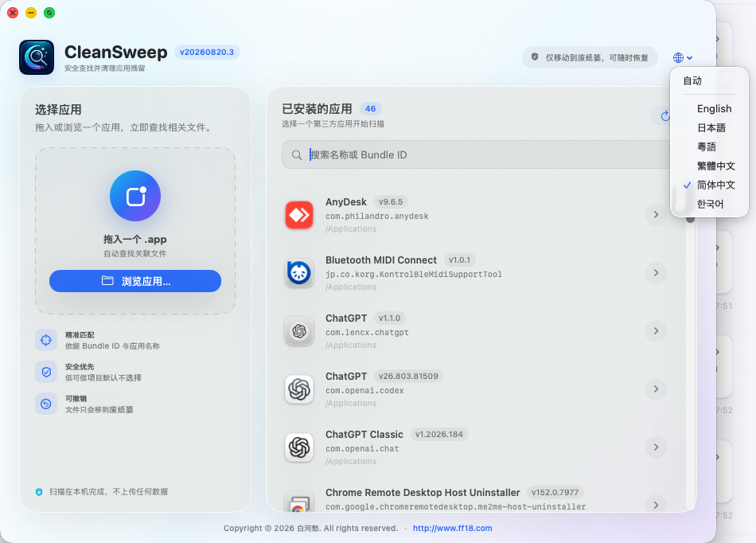Refresh the installed apps list
This screenshot has height=543, width=756.
pos(664,115)
